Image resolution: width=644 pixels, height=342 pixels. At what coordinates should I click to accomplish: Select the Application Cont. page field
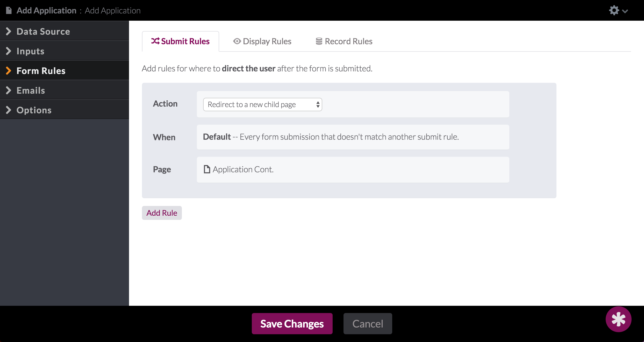353,169
